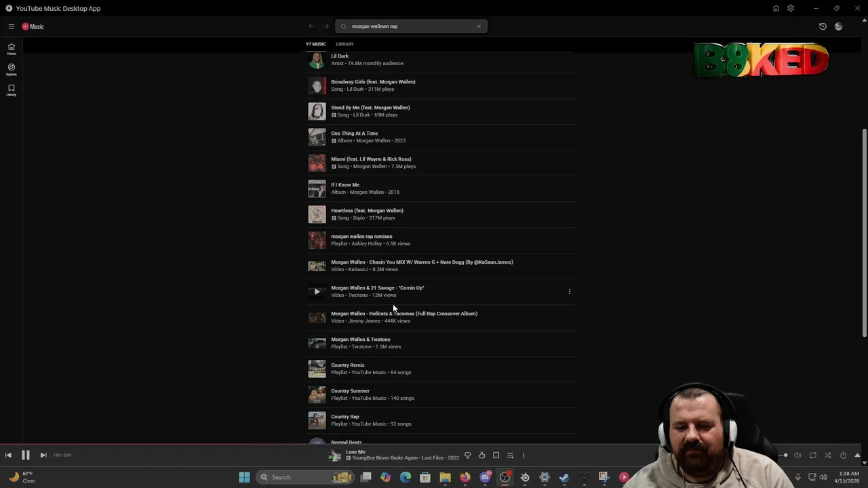Play "Comin Up" video thumbnail
This screenshot has width=868, height=488.
pos(317,291)
